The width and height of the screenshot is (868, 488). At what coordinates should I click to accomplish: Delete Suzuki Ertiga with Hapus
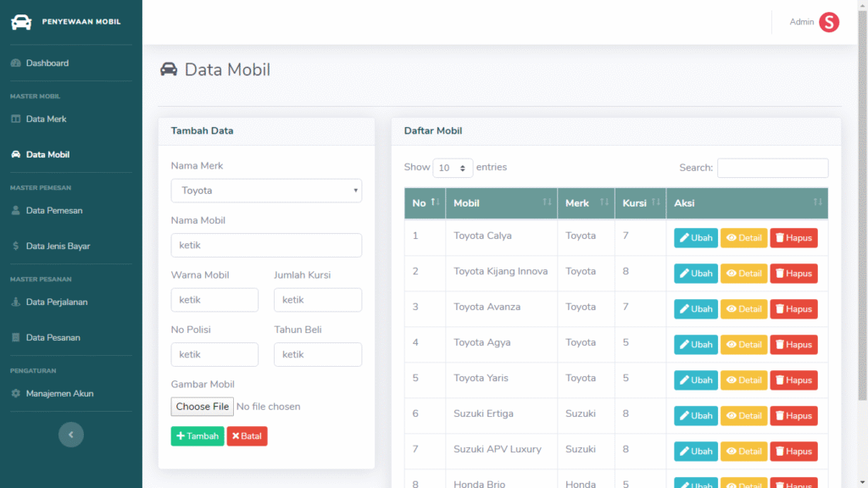[x=793, y=415]
